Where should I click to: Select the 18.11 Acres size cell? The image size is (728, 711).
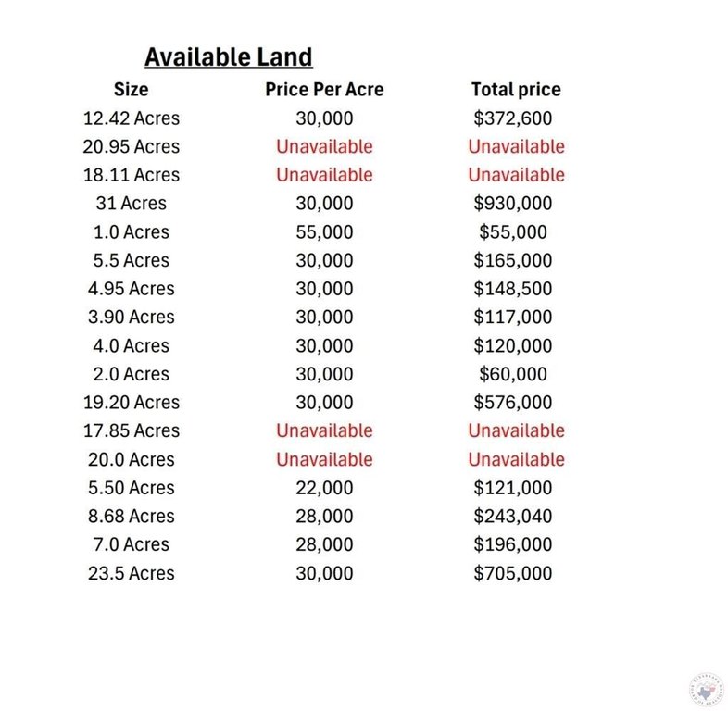pyautogui.click(x=131, y=175)
